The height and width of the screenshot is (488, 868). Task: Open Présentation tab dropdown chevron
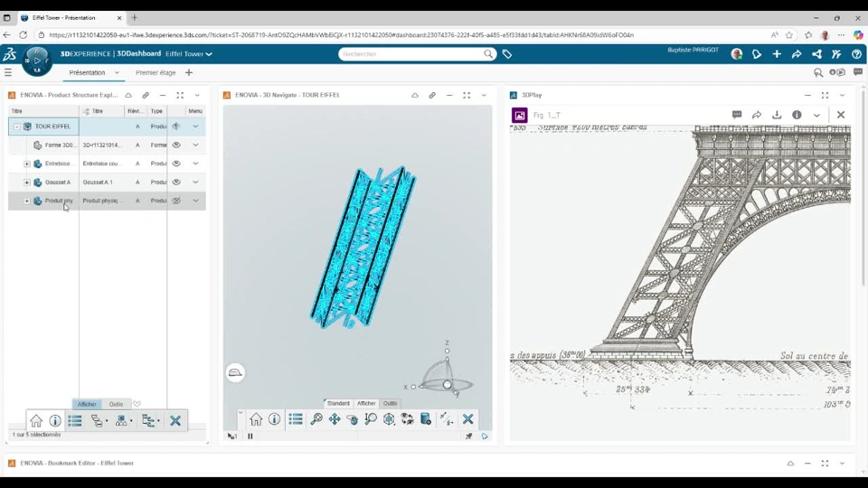tap(117, 72)
